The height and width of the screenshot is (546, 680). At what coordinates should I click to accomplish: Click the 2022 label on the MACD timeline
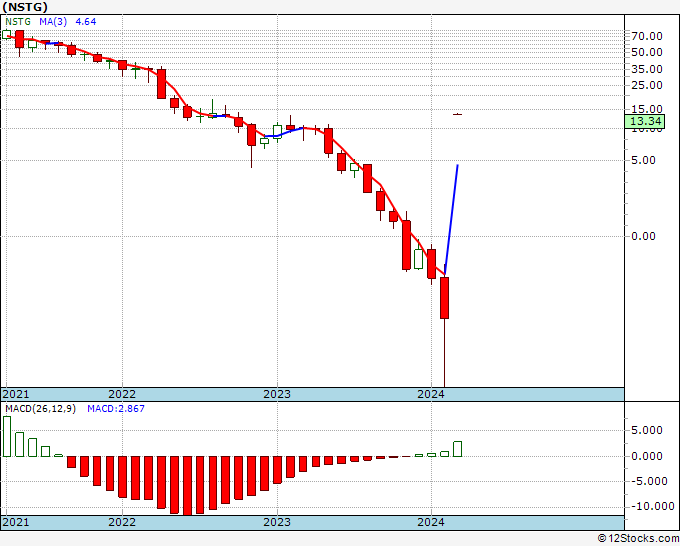coord(122,522)
